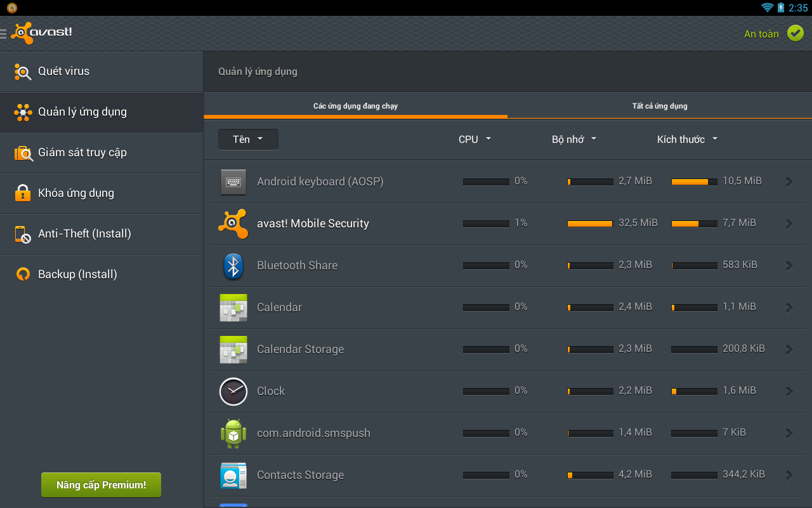
Task: Expand the avast! Mobile Security row chevron
Action: point(789,224)
